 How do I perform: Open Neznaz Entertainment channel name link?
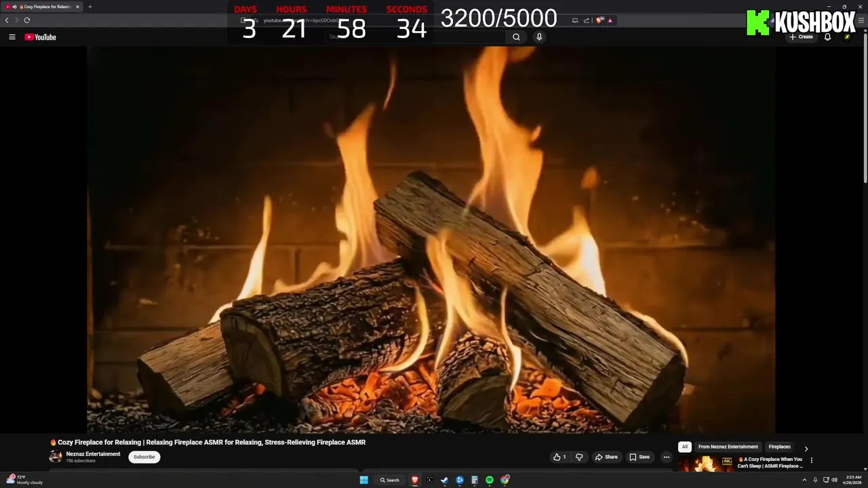93,454
